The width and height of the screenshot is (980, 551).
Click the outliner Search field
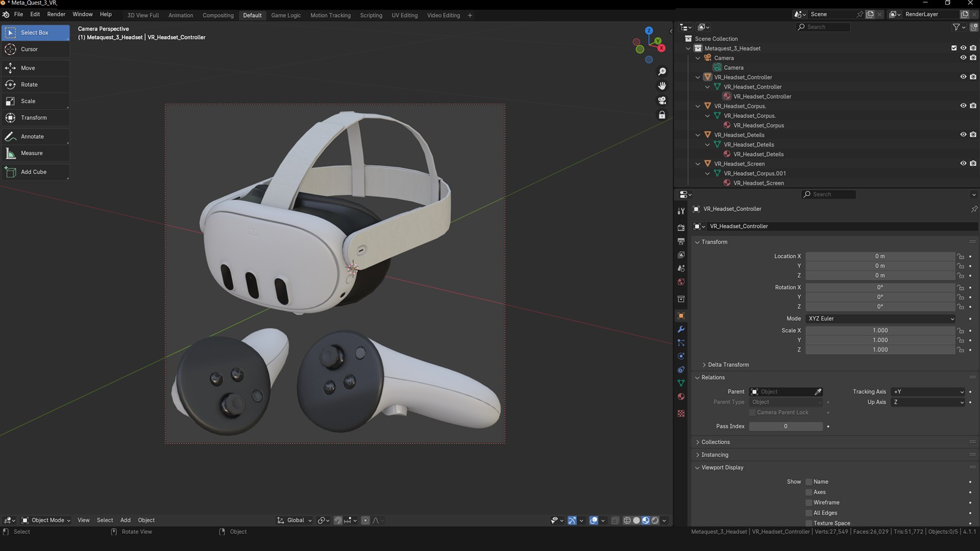point(823,27)
